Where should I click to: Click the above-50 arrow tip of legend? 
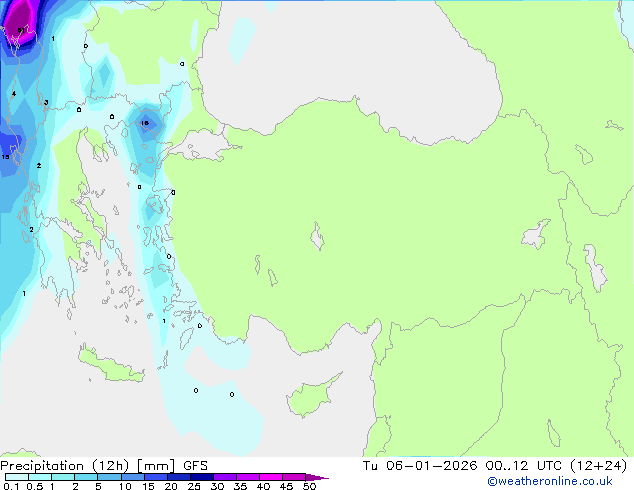coord(317,477)
